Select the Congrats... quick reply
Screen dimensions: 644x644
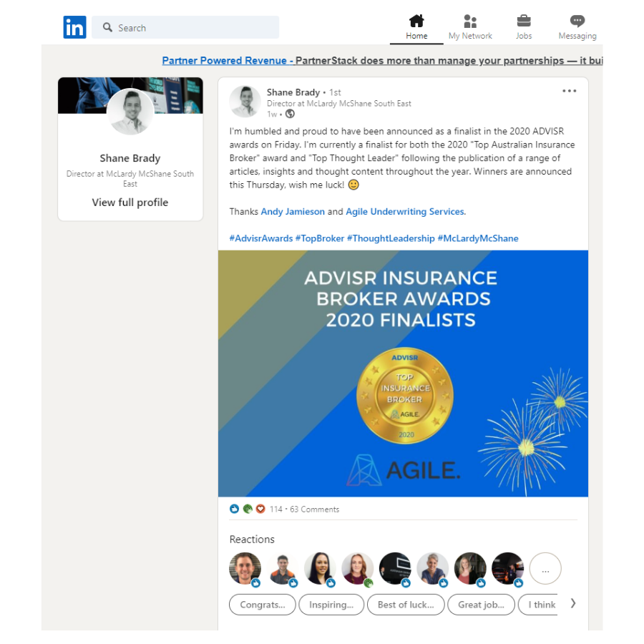[x=263, y=605]
